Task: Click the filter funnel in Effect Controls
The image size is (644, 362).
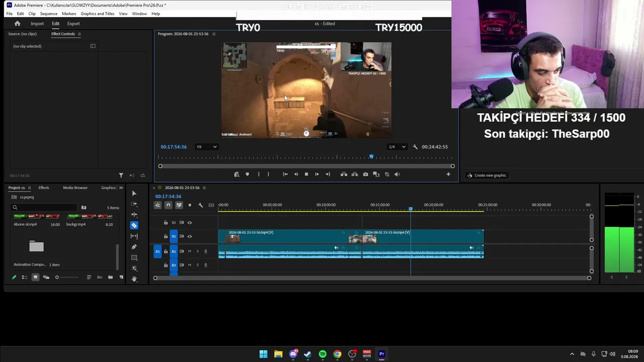Action: point(121,175)
